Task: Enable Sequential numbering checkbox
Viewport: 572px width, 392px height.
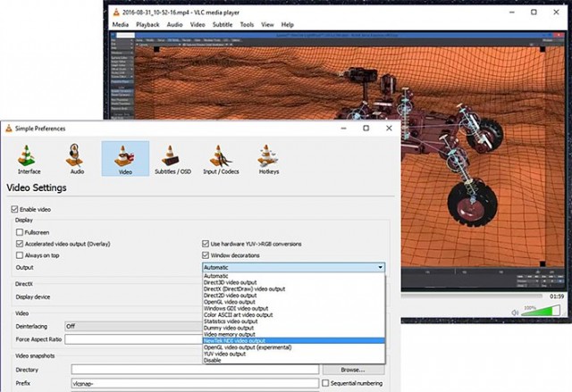Action: point(325,383)
